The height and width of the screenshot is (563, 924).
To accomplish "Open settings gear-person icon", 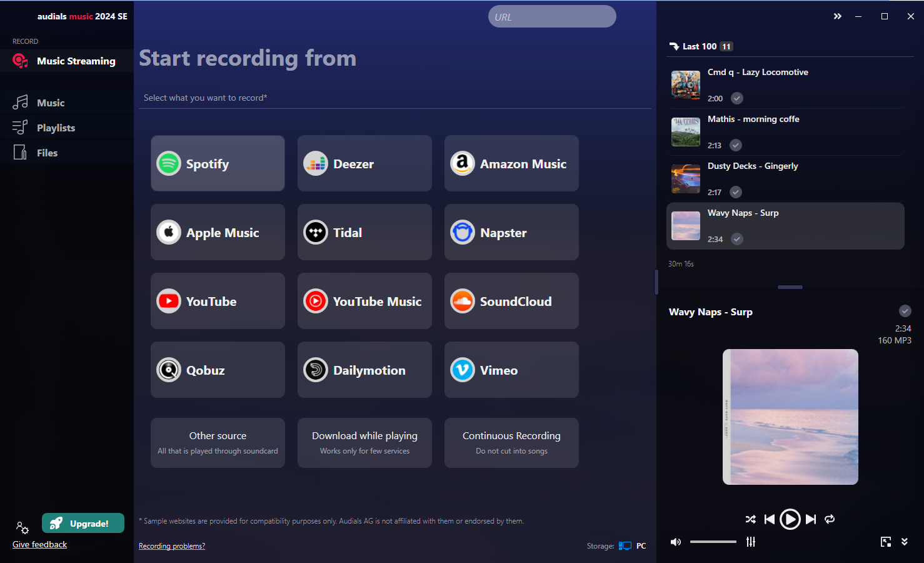I will click(x=22, y=527).
